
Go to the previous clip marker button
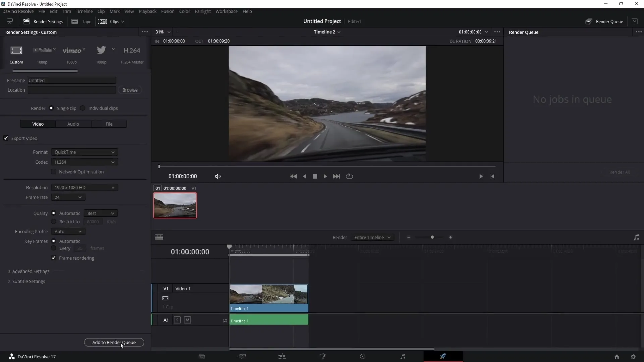(492, 176)
